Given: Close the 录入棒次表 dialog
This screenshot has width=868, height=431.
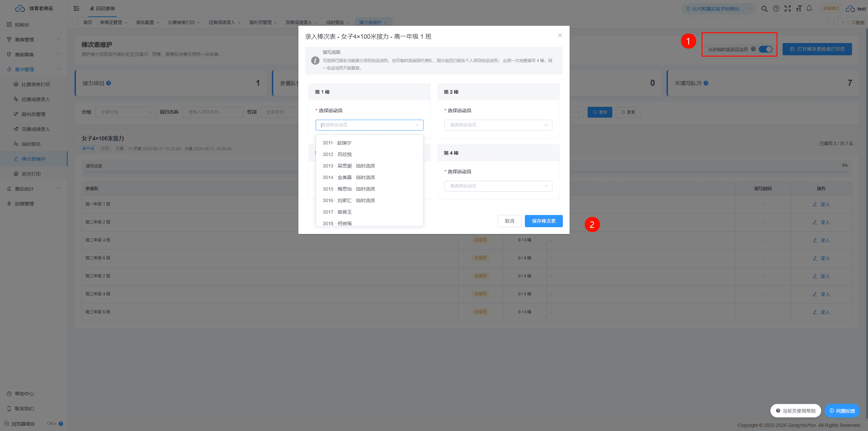Looking at the screenshot, I should click(x=560, y=35).
